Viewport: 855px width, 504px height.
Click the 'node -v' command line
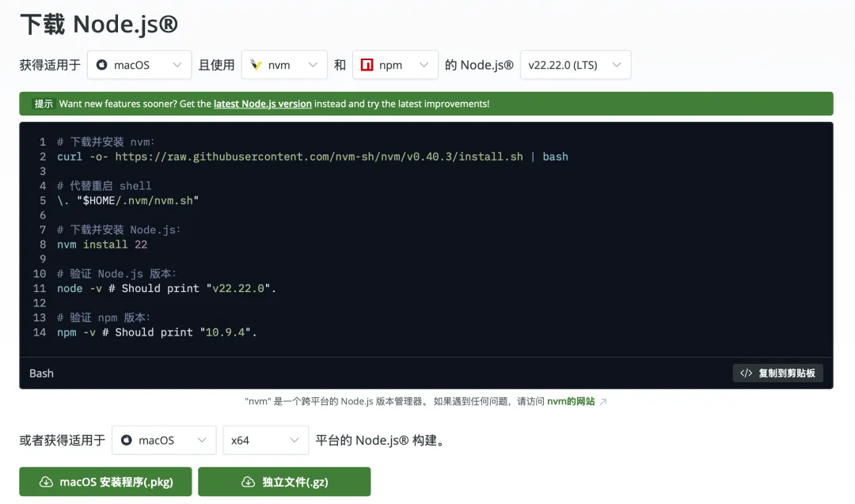pos(166,288)
